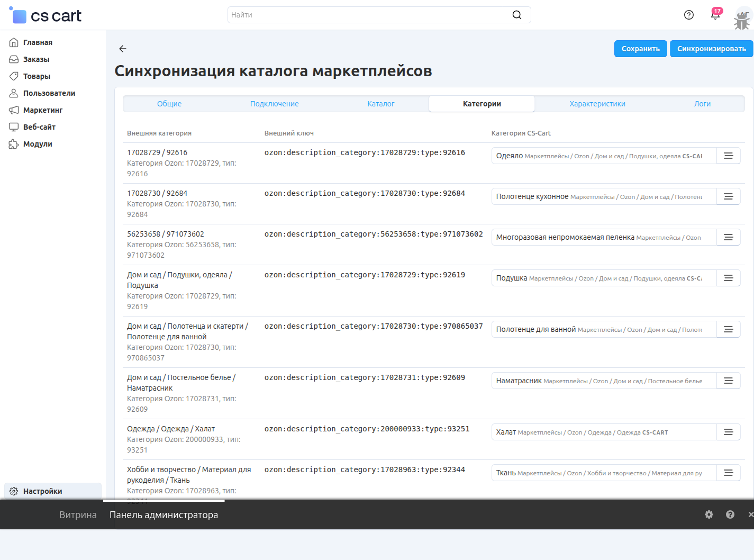Select the Категории tab
The height and width of the screenshot is (560, 754).
tap(482, 104)
